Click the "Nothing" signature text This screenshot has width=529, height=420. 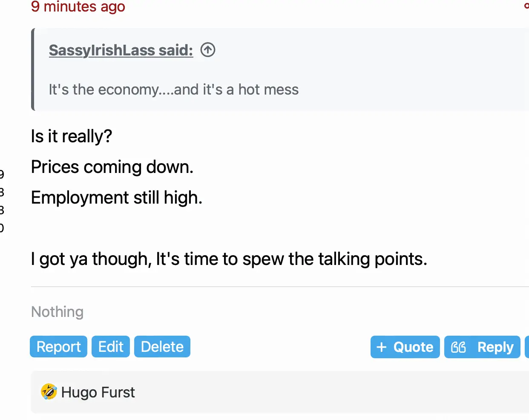coord(57,312)
